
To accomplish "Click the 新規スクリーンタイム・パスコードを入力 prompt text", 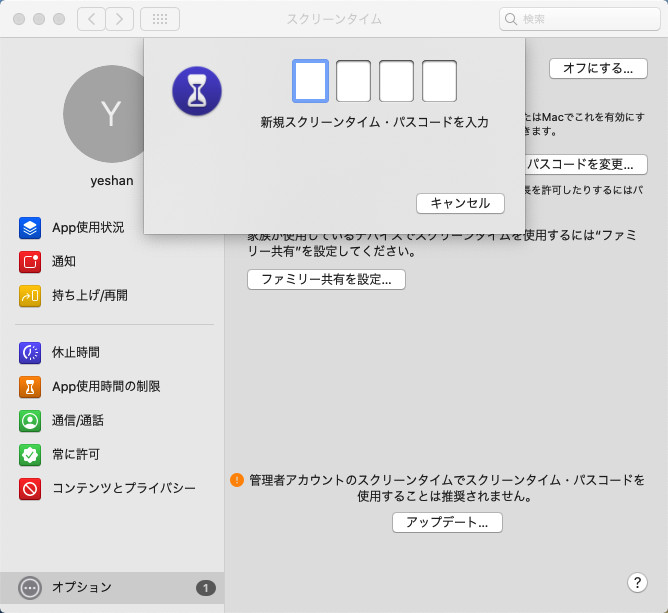I will pos(374,123).
